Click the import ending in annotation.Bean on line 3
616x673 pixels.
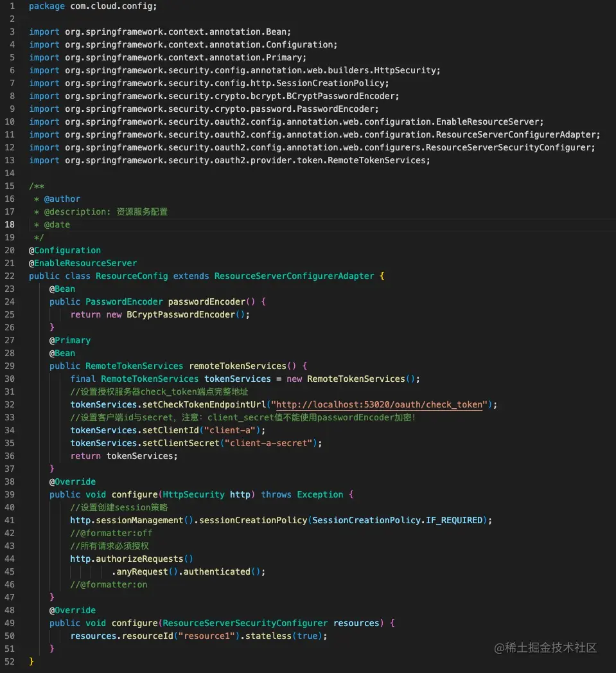(x=160, y=32)
